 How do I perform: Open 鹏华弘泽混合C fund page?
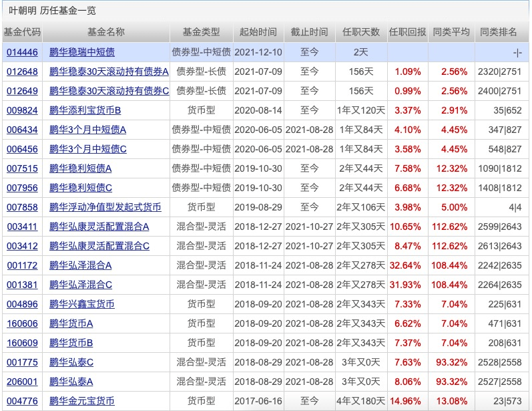coord(81,285)
